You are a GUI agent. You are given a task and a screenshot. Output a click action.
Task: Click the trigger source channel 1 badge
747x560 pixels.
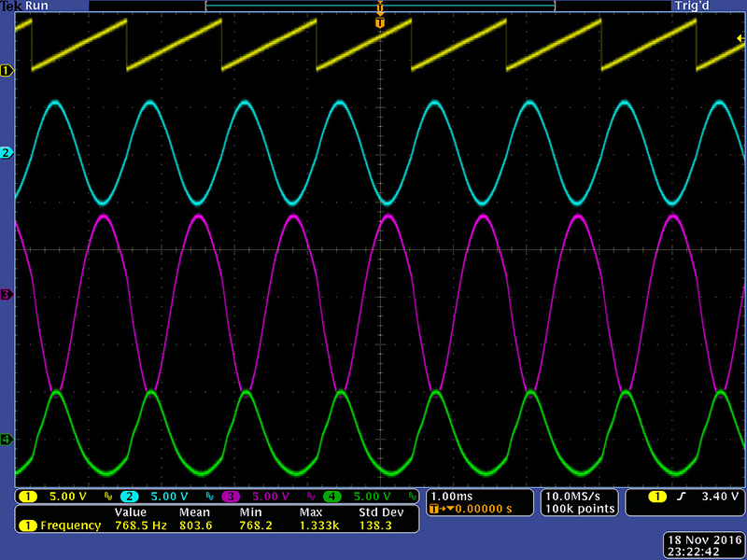coord(657,497)
